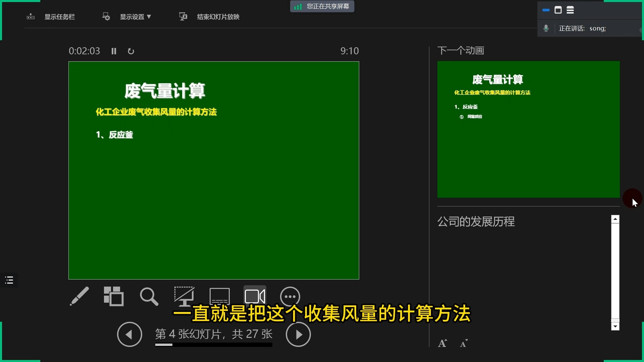
Task: Click the display settings gear icon
Action: [x=106, y=16]
